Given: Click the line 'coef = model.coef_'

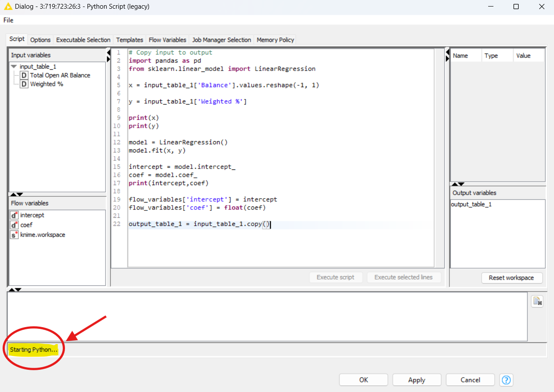Looking at the screenshot, I should 163,175.
